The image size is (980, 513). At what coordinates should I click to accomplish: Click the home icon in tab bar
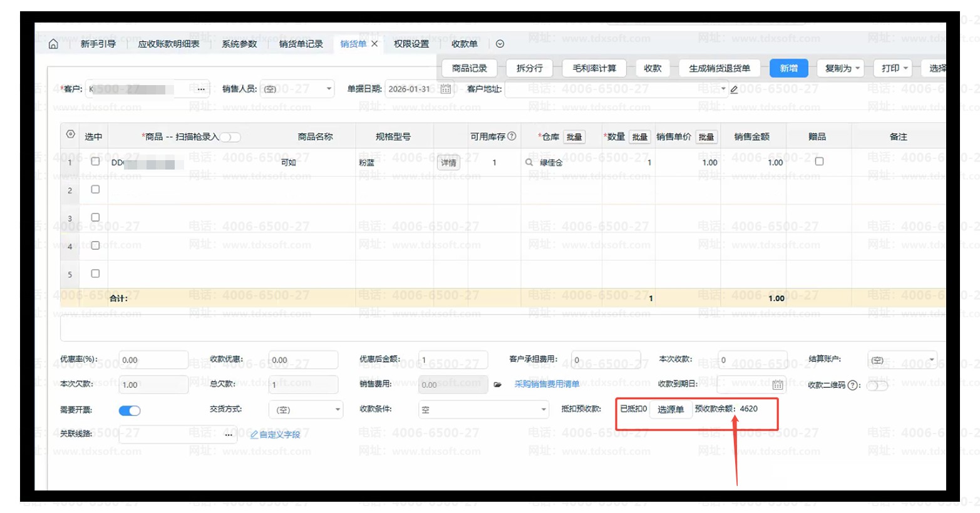coord(53,44)
